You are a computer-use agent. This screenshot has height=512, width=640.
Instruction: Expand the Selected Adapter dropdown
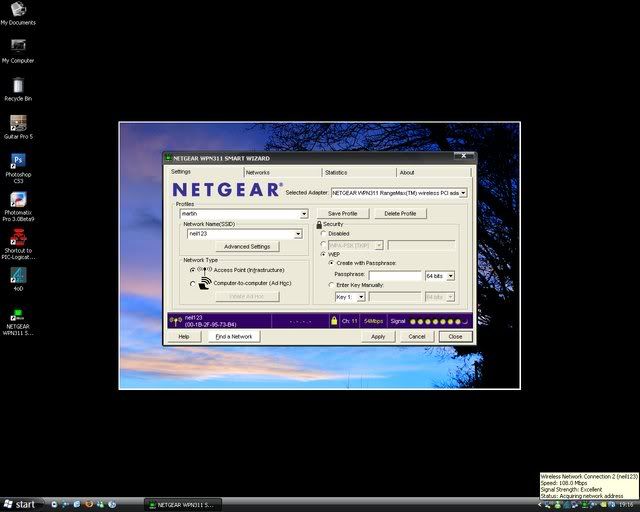coord(463,192)
